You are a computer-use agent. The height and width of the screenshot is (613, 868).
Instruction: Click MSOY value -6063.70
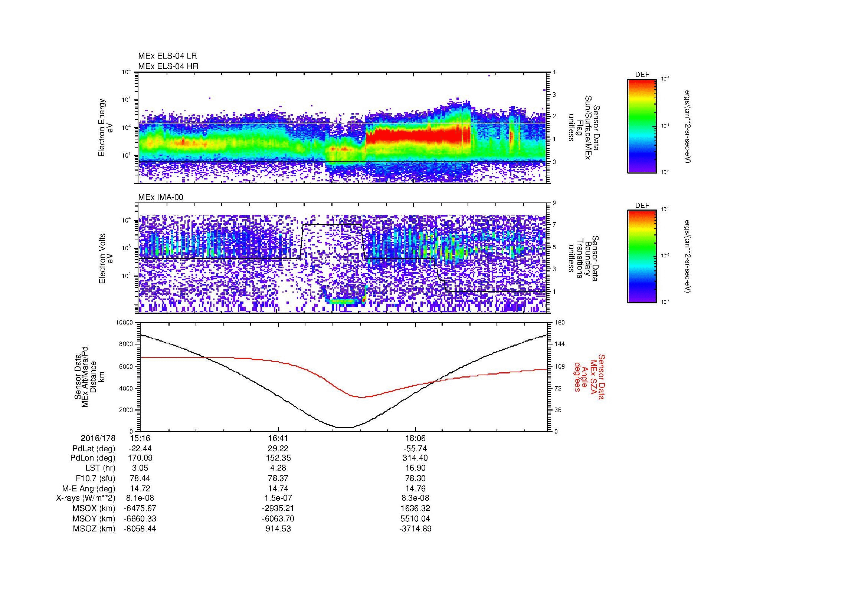[x=278, y=519]
